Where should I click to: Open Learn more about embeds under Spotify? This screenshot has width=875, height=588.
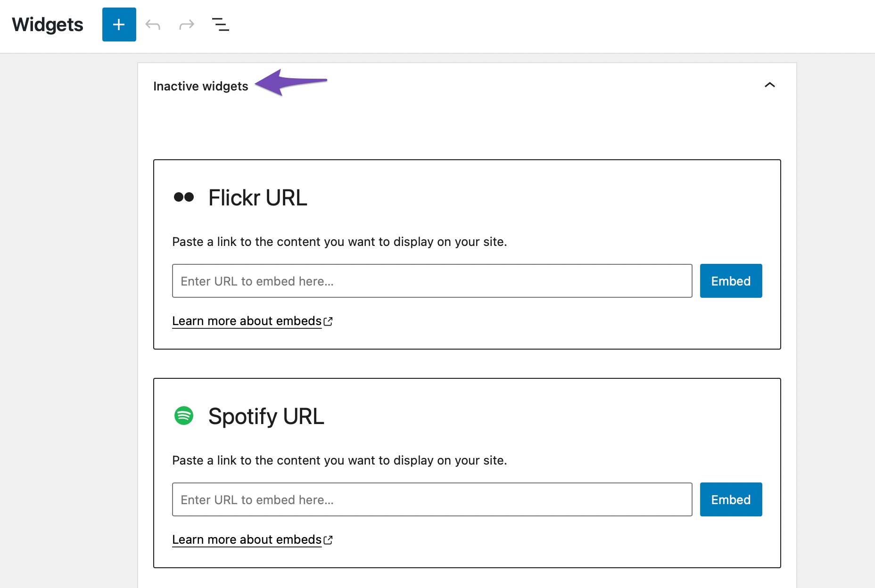[x=252, y=539]
